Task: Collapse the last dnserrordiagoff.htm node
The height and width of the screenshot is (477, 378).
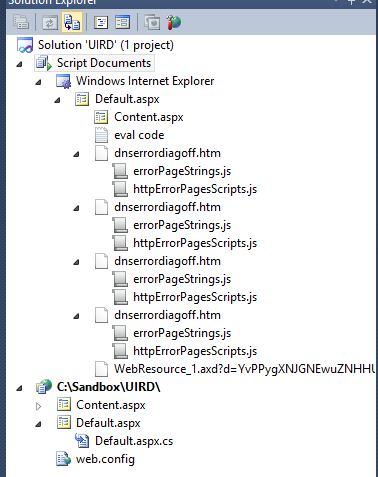Action: tap(77, 316)
